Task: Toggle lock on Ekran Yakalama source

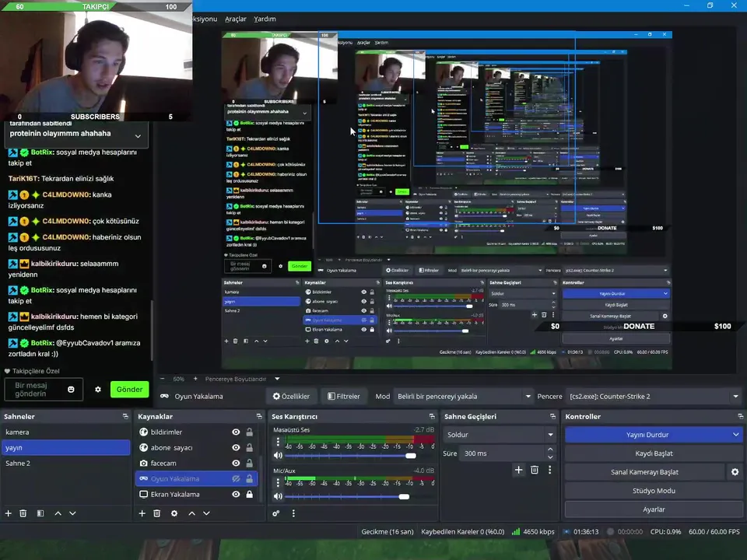Action: [249, 495]
